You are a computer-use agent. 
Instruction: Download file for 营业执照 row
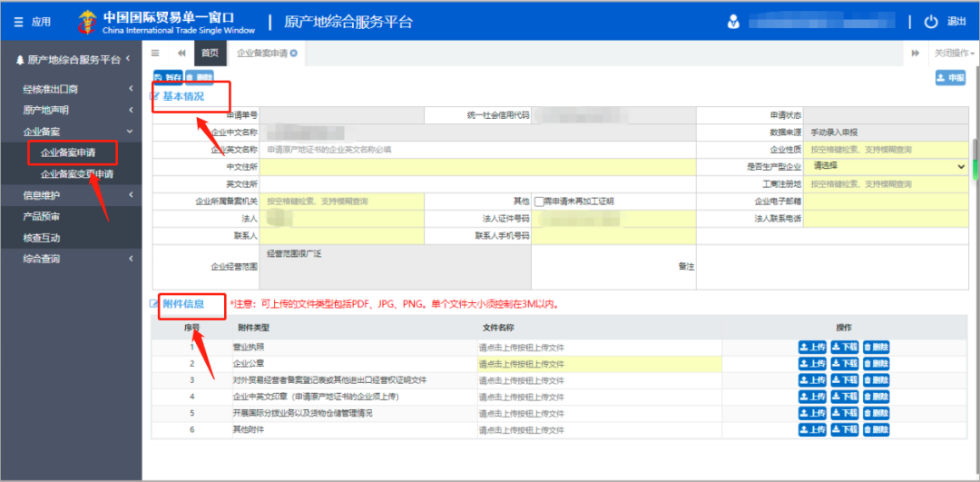(845, 347)
